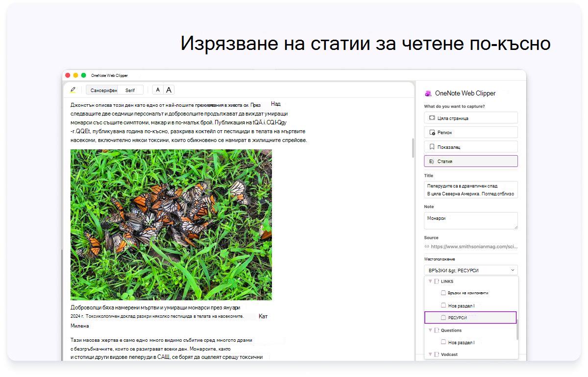This screenshot has height=377, width=588.
Task: Click the region capture icon
Action: pyautogui.click(x=432, y=132)
